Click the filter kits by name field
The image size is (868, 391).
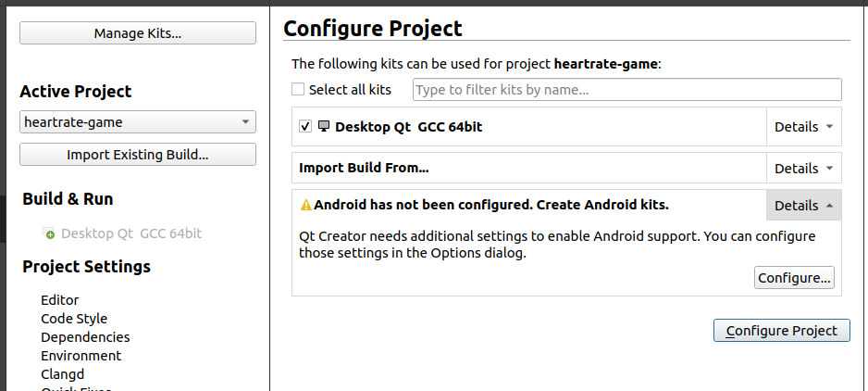pyautogui.click(x=626, y=90)
